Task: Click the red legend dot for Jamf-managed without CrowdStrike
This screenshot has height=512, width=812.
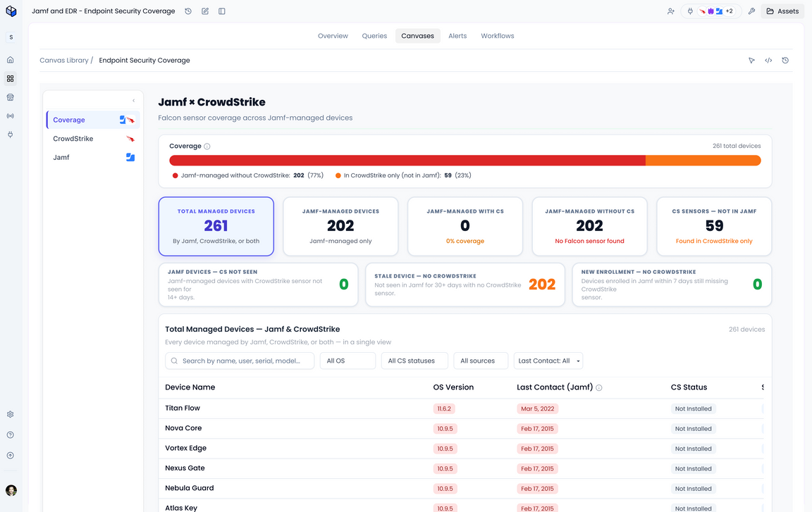Action: pos(175,175)
